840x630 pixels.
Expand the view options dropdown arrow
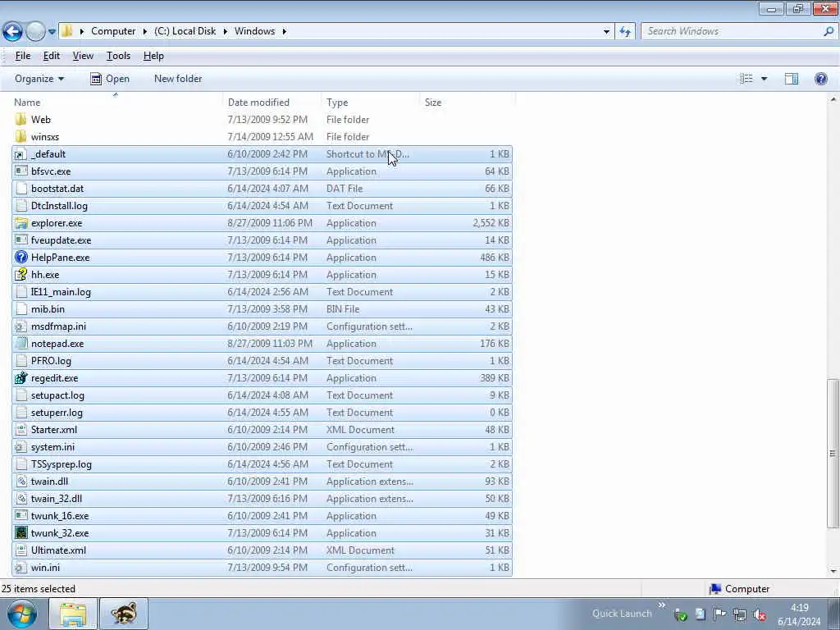click(764, 79)
